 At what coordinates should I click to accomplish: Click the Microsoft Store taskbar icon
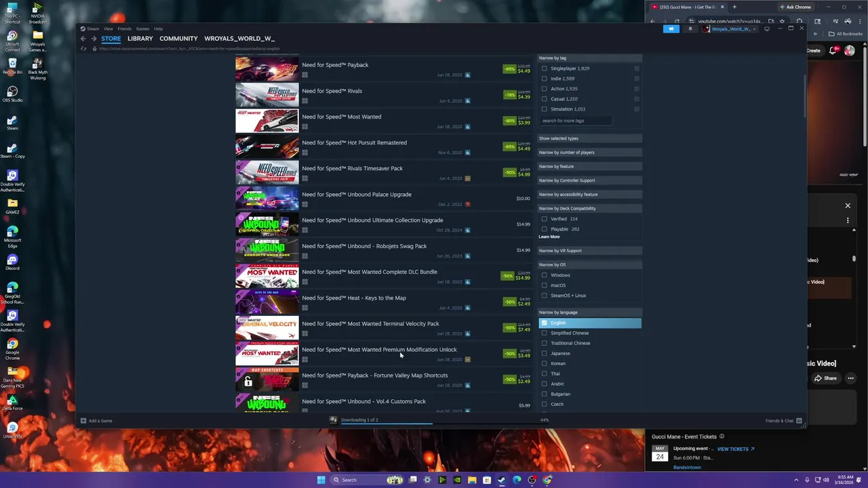point(487,480)
